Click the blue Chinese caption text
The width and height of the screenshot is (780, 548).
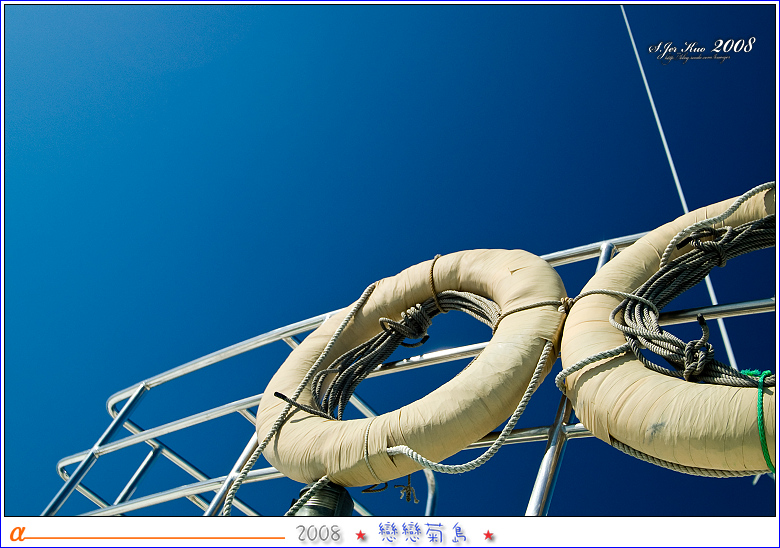[x=423, y=534]
